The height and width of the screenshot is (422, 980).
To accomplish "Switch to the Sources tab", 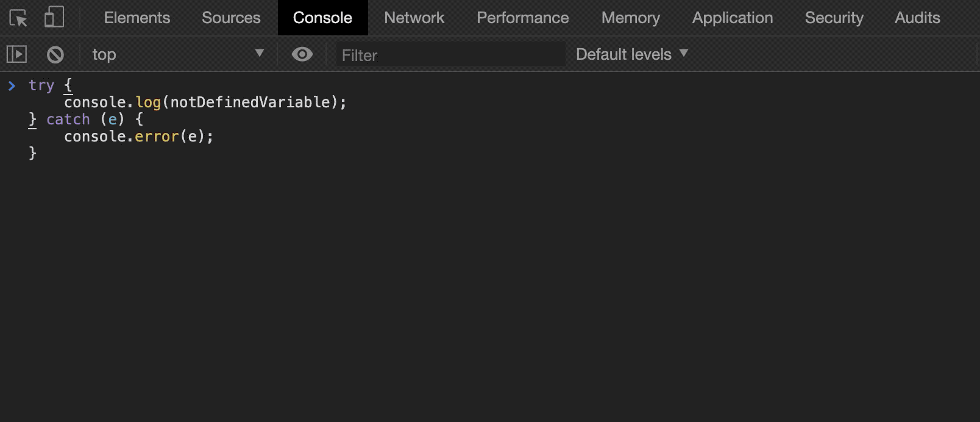I will click(x=231, y=18).
